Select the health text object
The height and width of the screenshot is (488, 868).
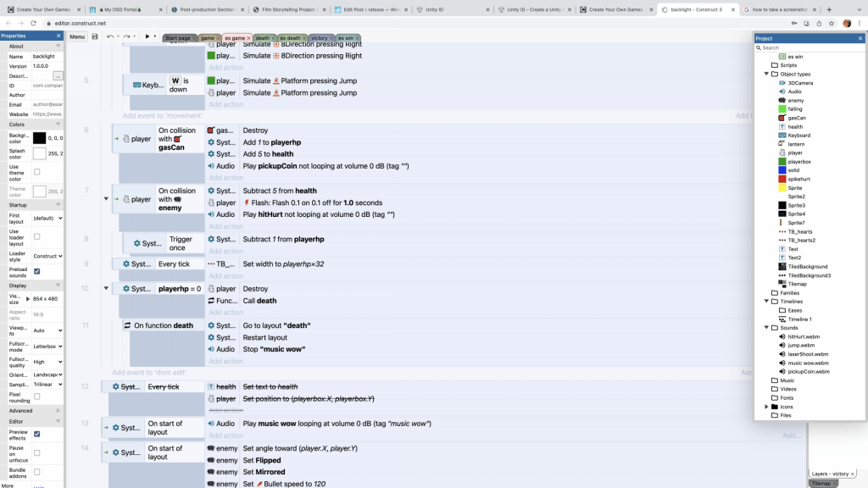pyautogui.click(x=795, y=127)
